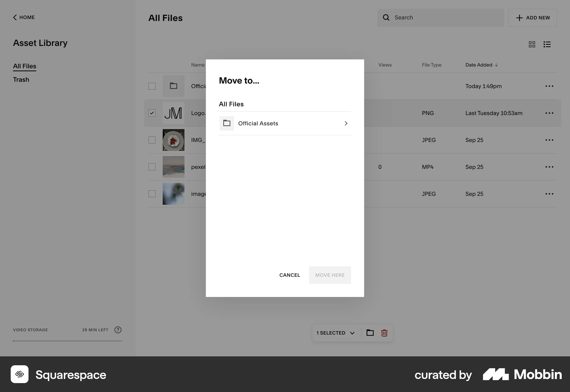Screen dimensions: 570x392
Task: Click the MOVE HERE button
Action: (330, 275)
